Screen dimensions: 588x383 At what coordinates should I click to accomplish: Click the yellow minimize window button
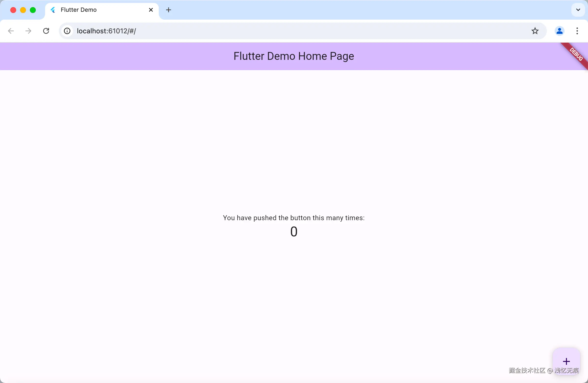coord(23,10)
